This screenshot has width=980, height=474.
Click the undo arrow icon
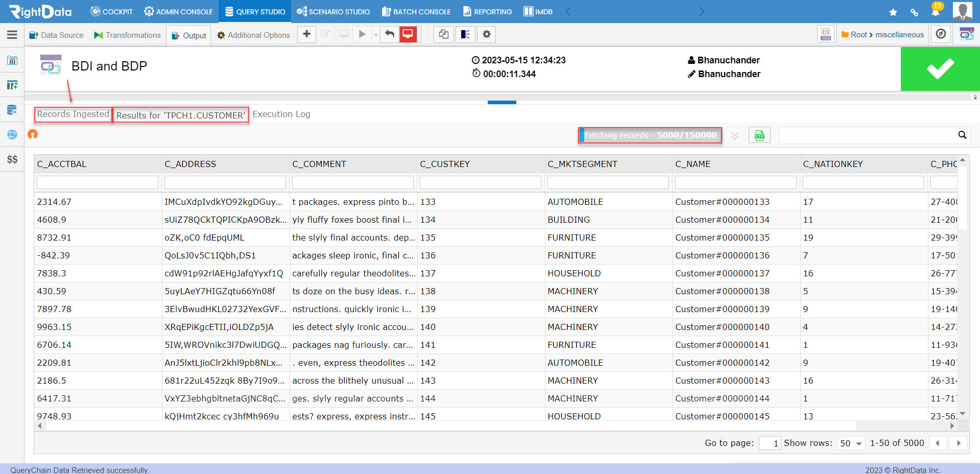coord(389,34)
